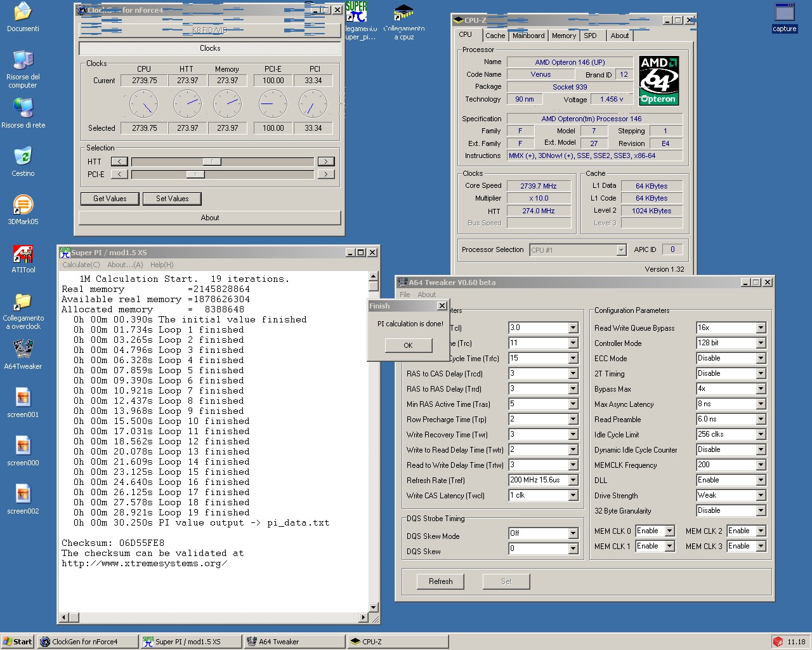
Task: Open the screen001 image file icon
Action: click(x=23, y=403)
